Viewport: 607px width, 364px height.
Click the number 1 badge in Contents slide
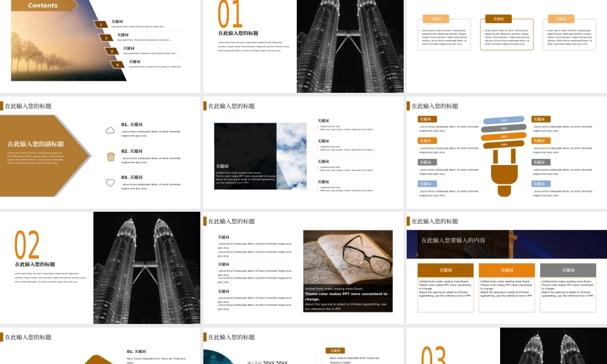tap(101, 25)
